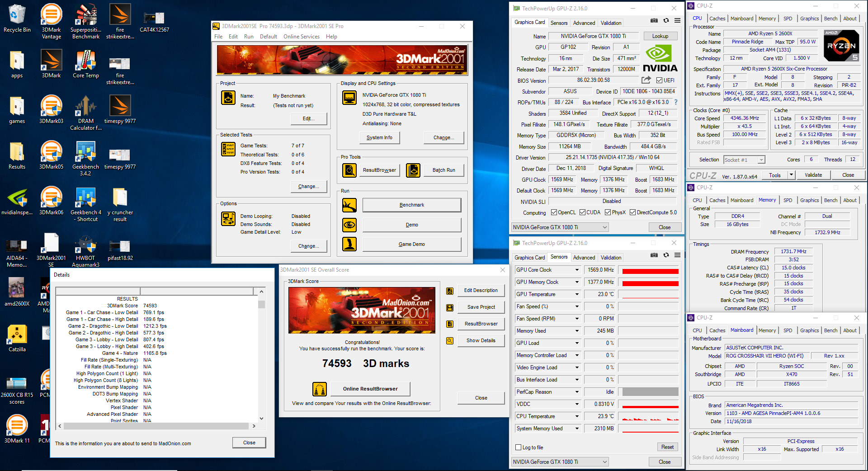Click Lookup button in GPU-Z
Viewport: 868px width, 471px height.
tap(660, 36)
